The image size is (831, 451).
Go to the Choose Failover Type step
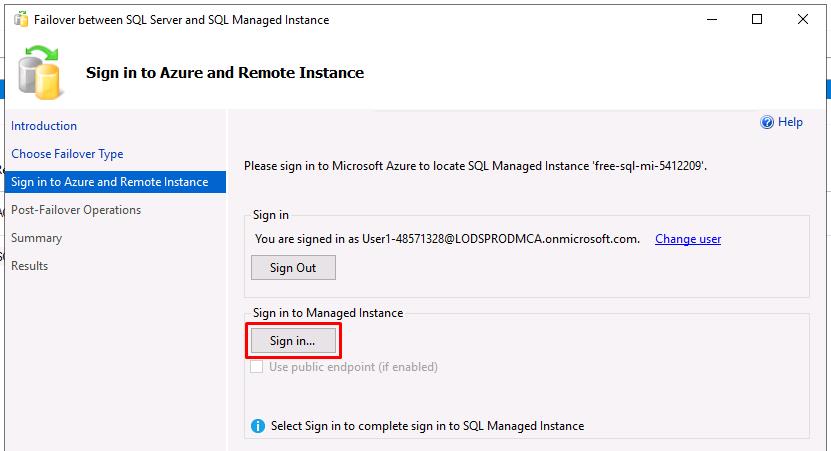pyautogui.click(x=67, y=154)
